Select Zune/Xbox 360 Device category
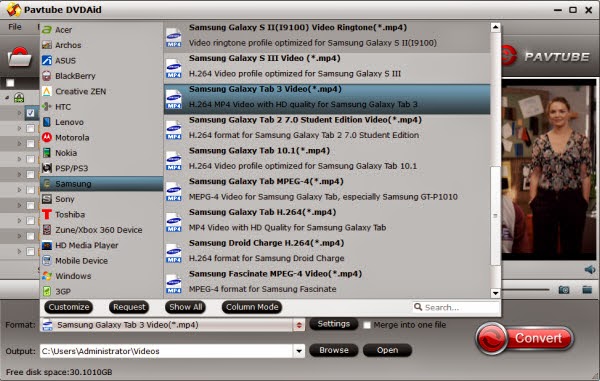Viewport: 600px width, 381px height. pyautogui.click(x=101, y=230)
